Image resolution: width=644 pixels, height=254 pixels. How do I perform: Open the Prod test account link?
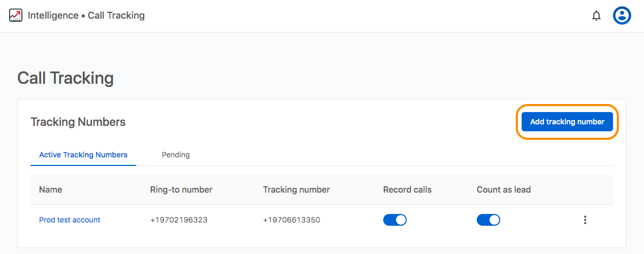coord(69,220)
